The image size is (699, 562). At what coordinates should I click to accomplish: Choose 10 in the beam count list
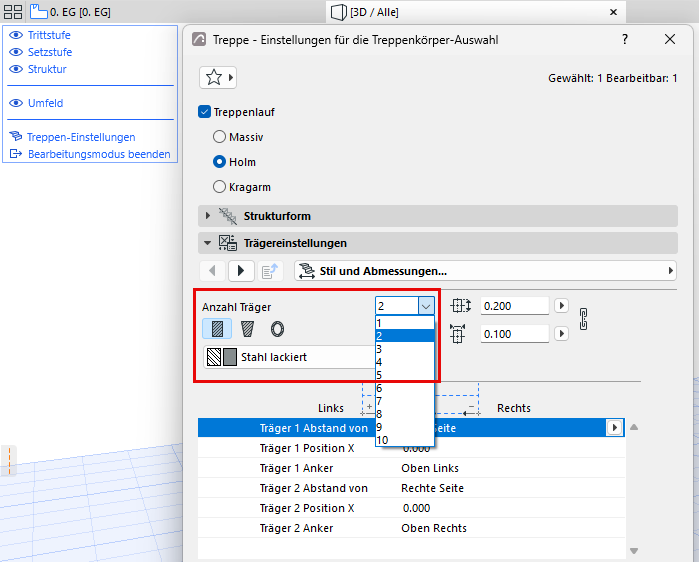tap(405, 440)
